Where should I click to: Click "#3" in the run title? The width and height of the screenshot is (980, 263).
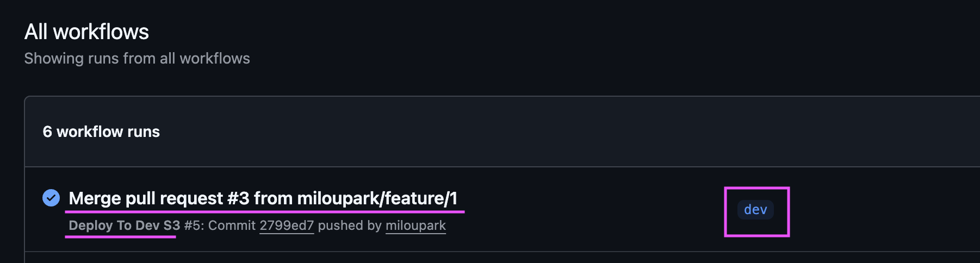coord(238,198)
